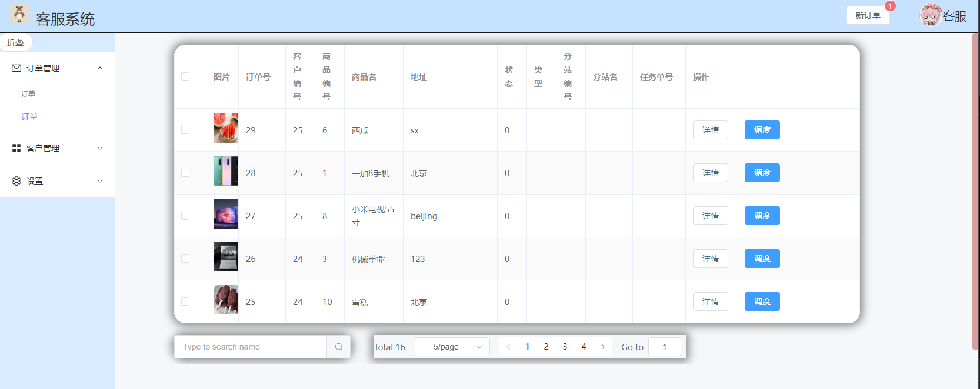Click the page vertical scrollbar
The width and height of the screenshot is (980, 389).
[976, 192]
